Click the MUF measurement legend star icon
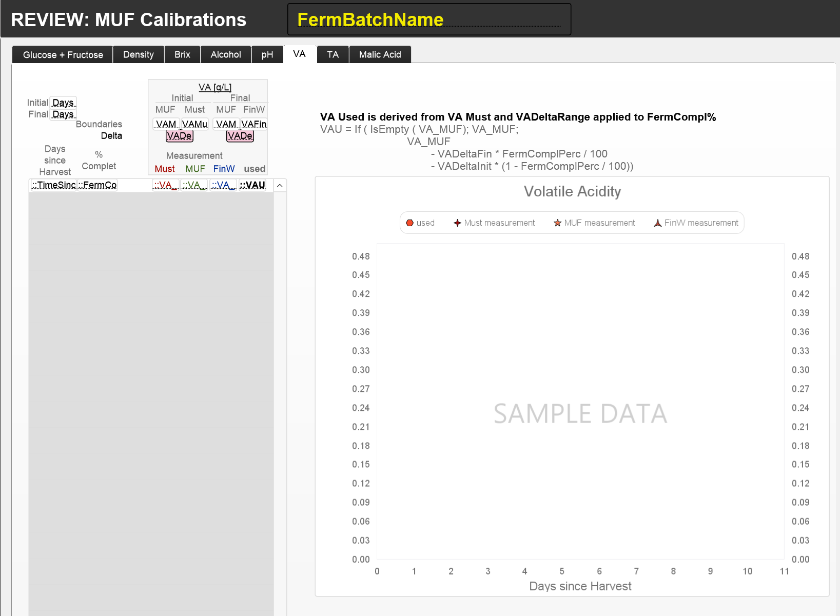 557,223
